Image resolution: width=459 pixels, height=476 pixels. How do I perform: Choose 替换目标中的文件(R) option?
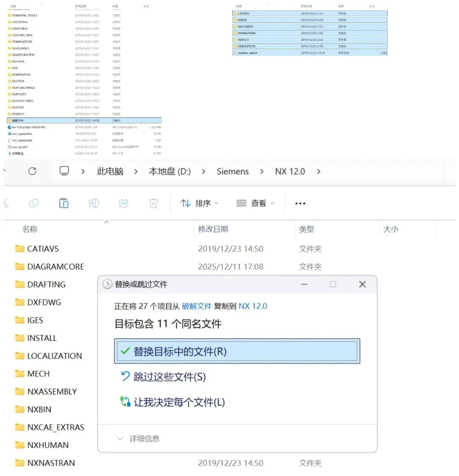point(237,351)
